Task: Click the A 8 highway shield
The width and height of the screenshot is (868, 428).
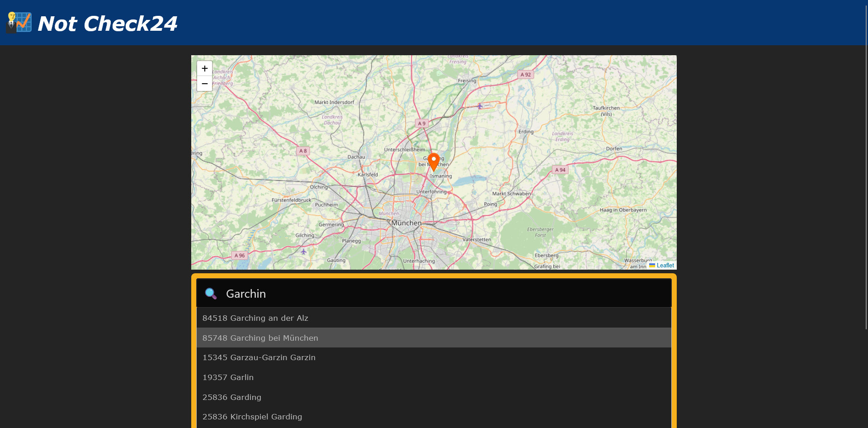Action: (303, 151)
